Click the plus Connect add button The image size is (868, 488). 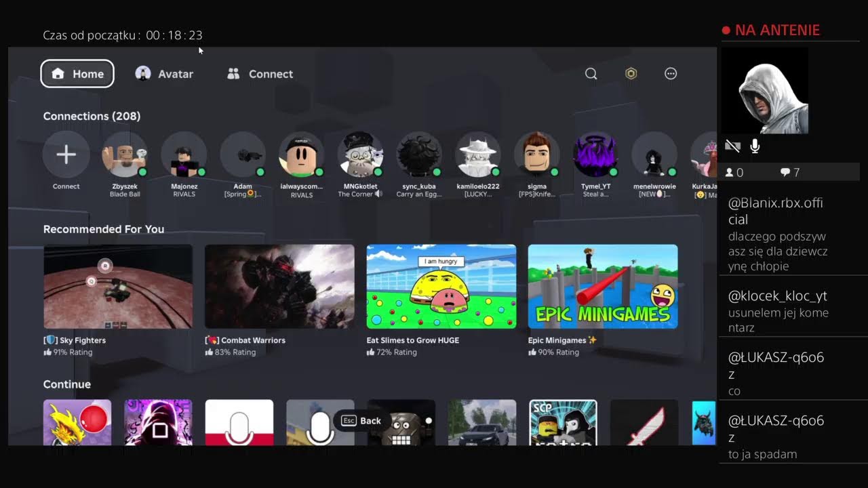66,155
